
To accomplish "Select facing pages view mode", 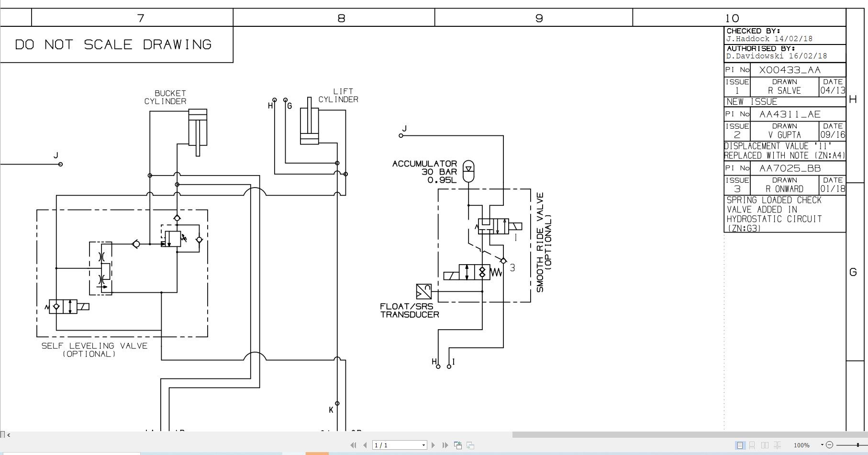I will pos(765,445).
